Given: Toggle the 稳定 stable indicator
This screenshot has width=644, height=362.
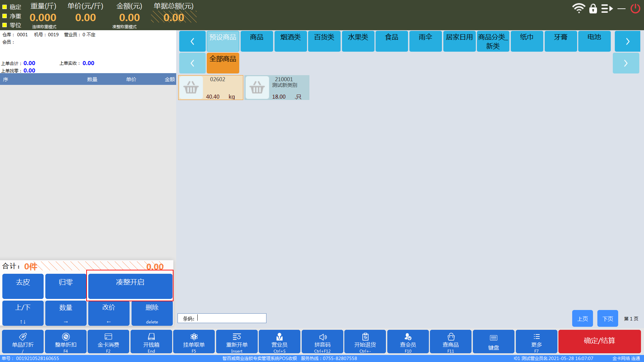Looking at the screenshot, I should click(x=5, y=7).
